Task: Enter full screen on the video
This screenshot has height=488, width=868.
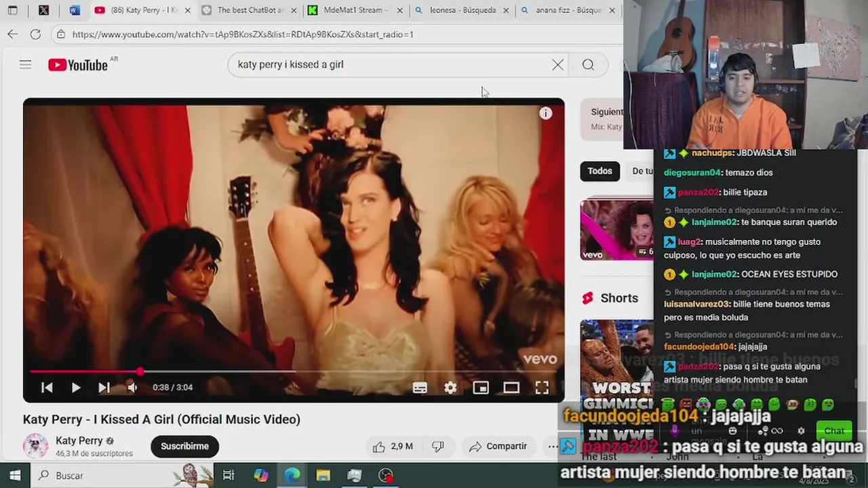Action: (542, 388)
